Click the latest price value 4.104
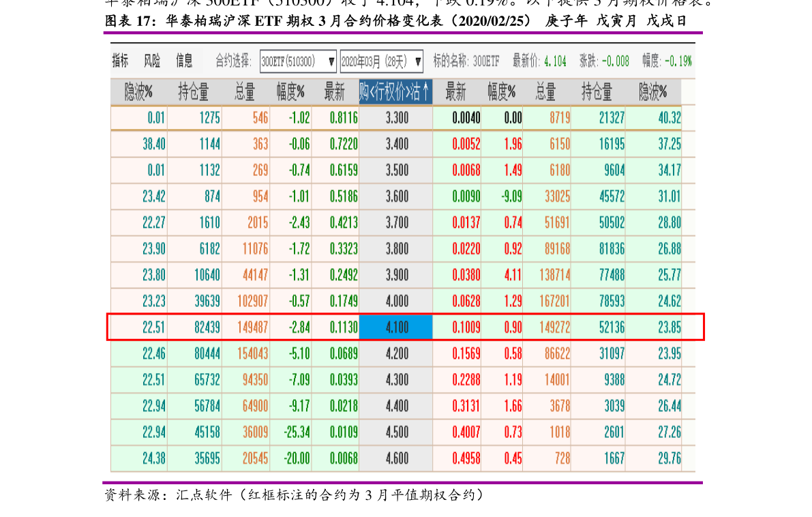Image resolution: width=812 pixels, height=517 pixels. click(x=555, y=61)
